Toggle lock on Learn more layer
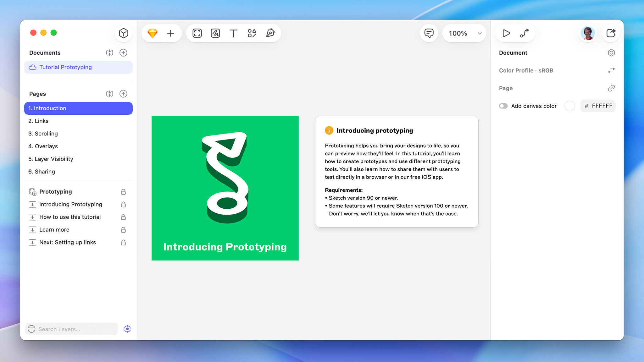The width and height of the screenshot is (644, 362). 123,230
